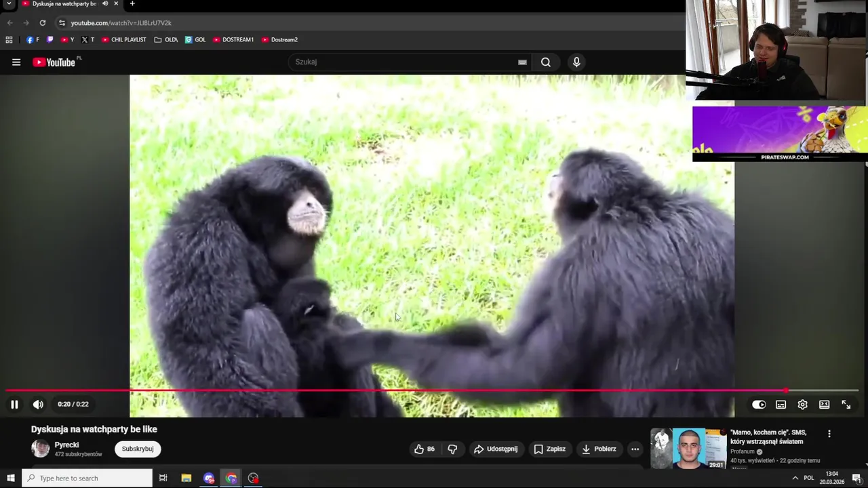The height and width of the screenshot is (488, 868).
Task: Click the progress bar scrubber dot
Action: (786, 390)
